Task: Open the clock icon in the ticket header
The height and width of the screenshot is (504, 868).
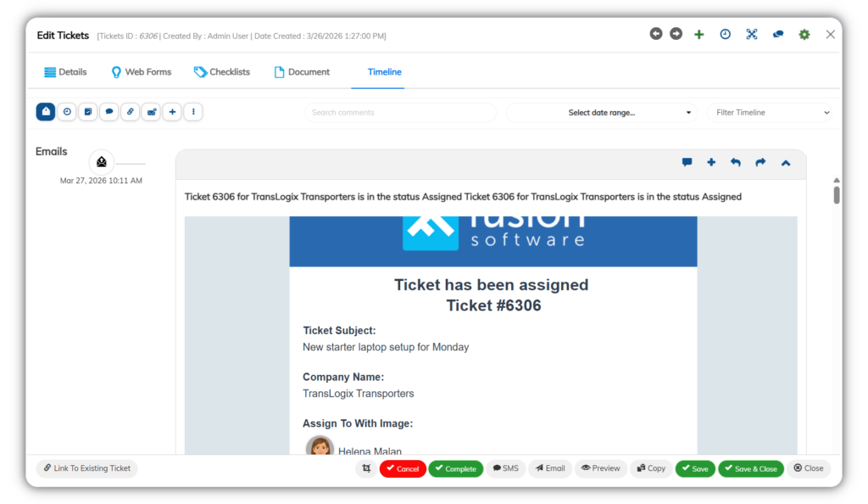Action: coord(726,34)
